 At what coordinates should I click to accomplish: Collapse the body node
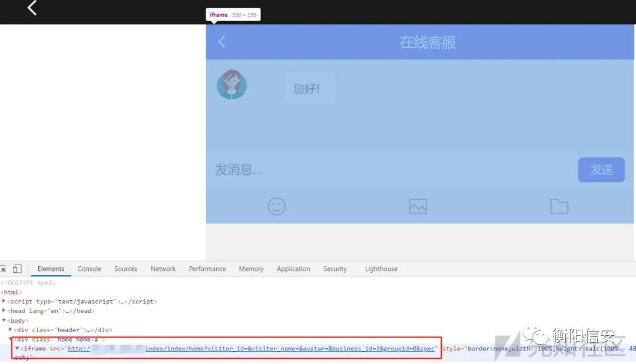[4, 320]
